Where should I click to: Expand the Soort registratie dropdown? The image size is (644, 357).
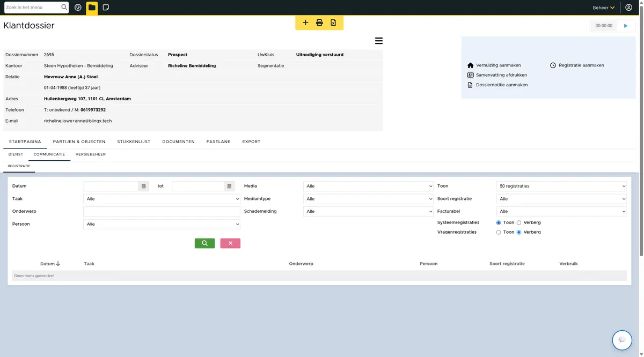click(561, 199)
